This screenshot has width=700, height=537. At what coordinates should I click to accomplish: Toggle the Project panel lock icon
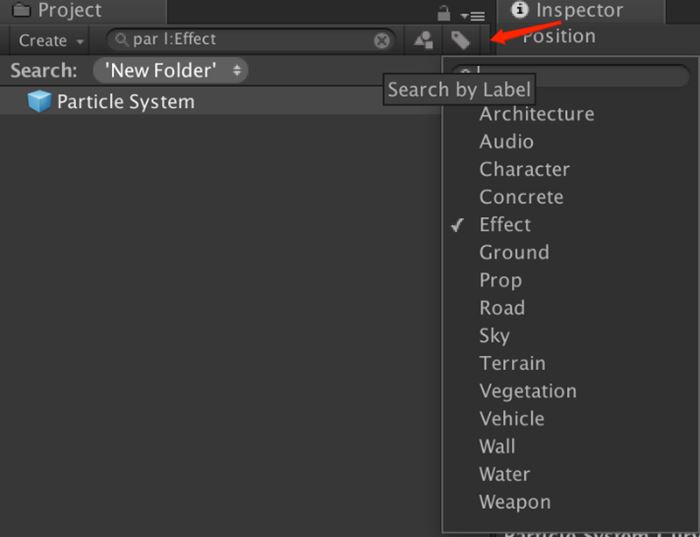click(x=444, y=13)
